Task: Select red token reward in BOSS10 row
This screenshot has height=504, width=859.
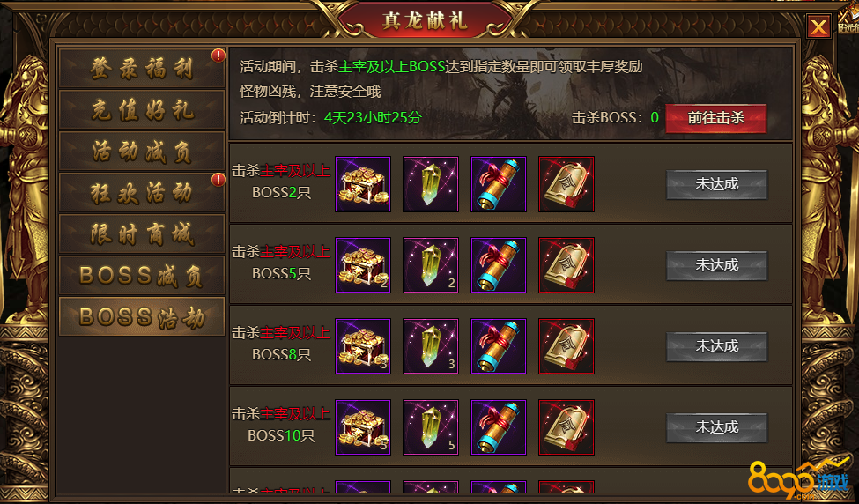Action: coord(566,427)
